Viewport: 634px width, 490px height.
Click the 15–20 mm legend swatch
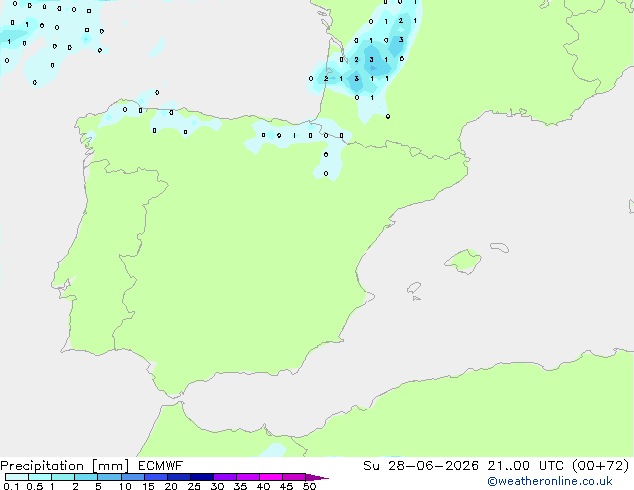(x=156, y=477)
